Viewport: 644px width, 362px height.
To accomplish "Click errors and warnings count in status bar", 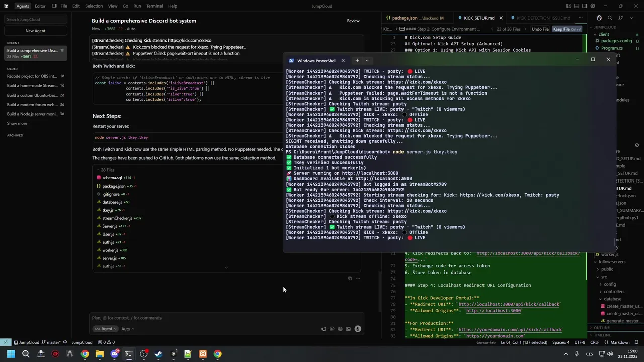I will (106, 342).
